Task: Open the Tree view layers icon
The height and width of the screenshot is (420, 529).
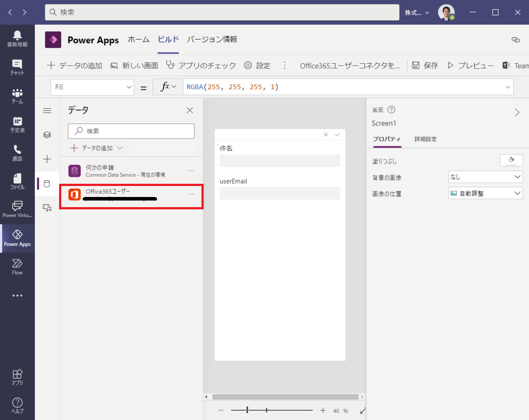Action: coord(47,135)
